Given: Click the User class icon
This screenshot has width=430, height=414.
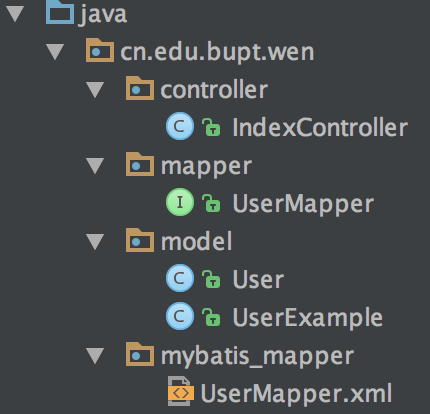Looking at the screenshot, I should click(180, 278).
